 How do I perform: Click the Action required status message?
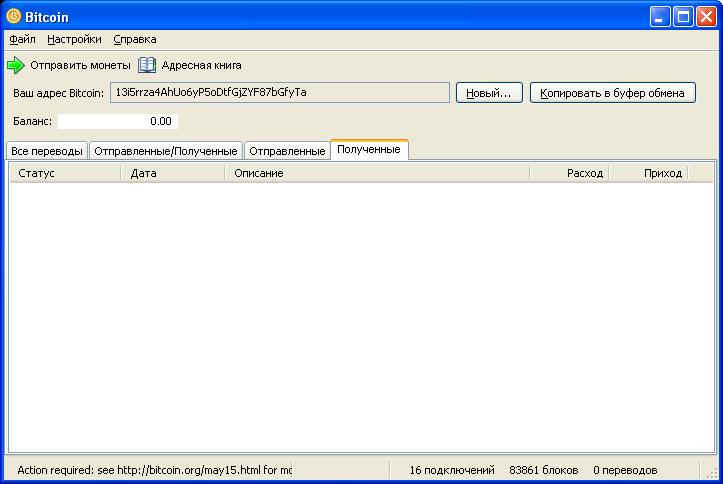(154, 470)
